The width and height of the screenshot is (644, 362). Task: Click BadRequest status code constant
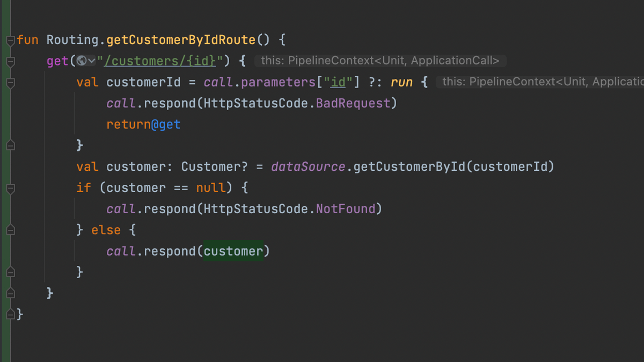coord(353,103)
